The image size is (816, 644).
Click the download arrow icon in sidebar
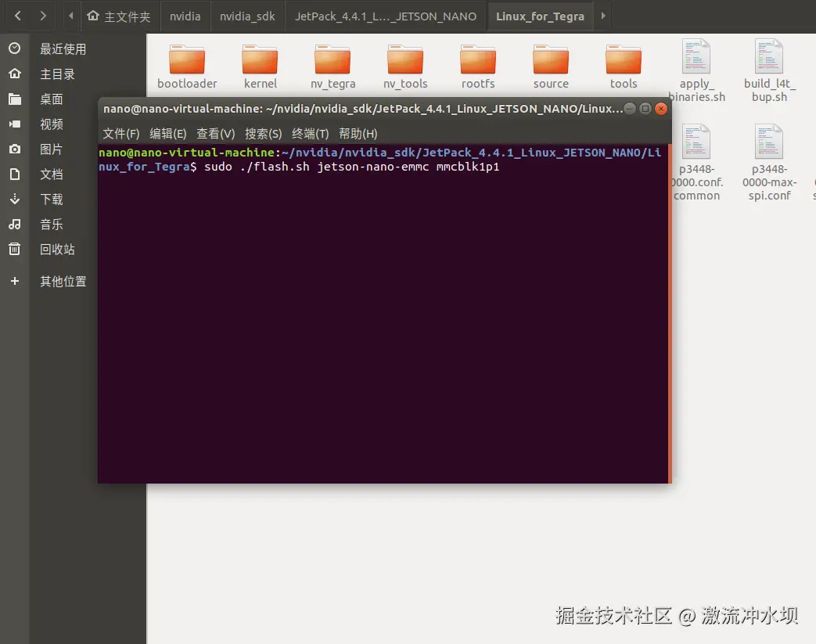(15, 199)
